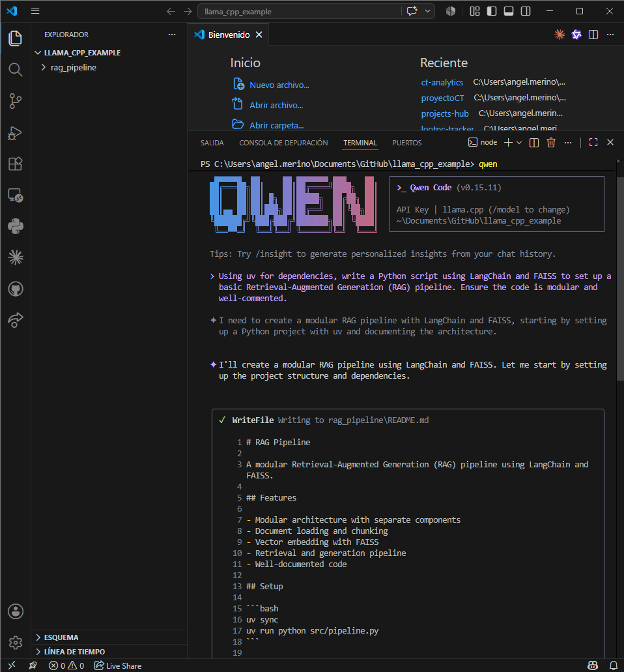Close the Bienvenido tab
624x672 pixels.
(259, 35)
